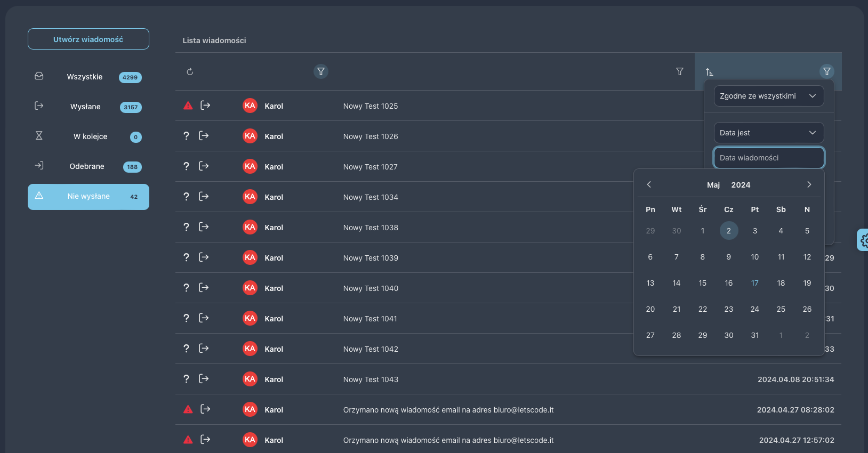Pick May 17 in the calendar

click(x=754, y=283)
